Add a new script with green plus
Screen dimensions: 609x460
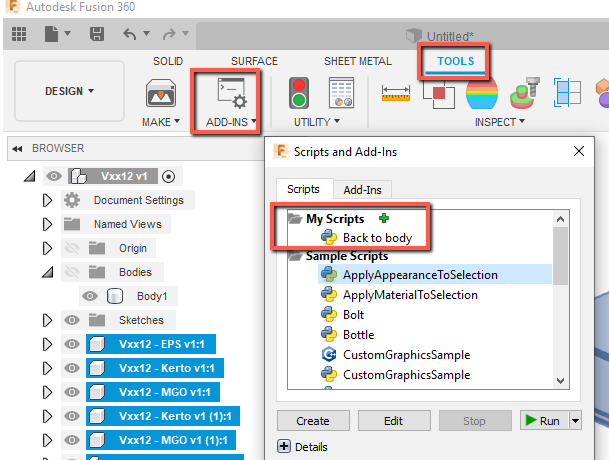(384, 218)
